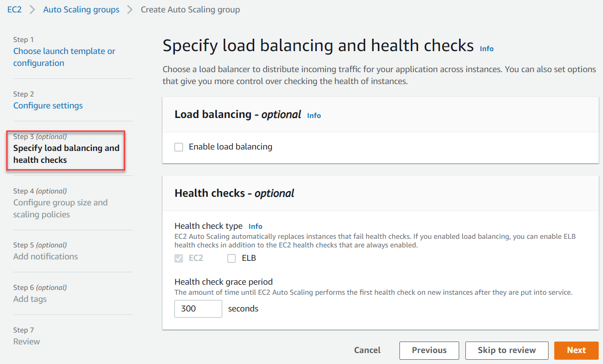This screenshot has height=364, width=603.
Task: Go back with the Previous button
Action: pos(429,350)
